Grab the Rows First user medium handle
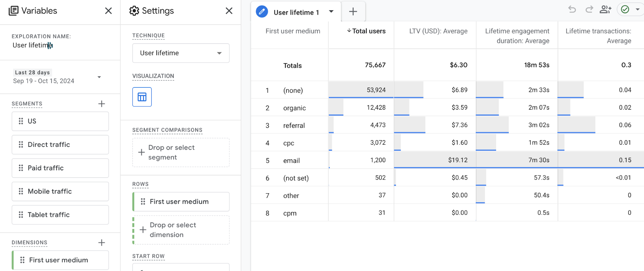The height and width of the screenshot is (271, 644). (x=143, y=202)
